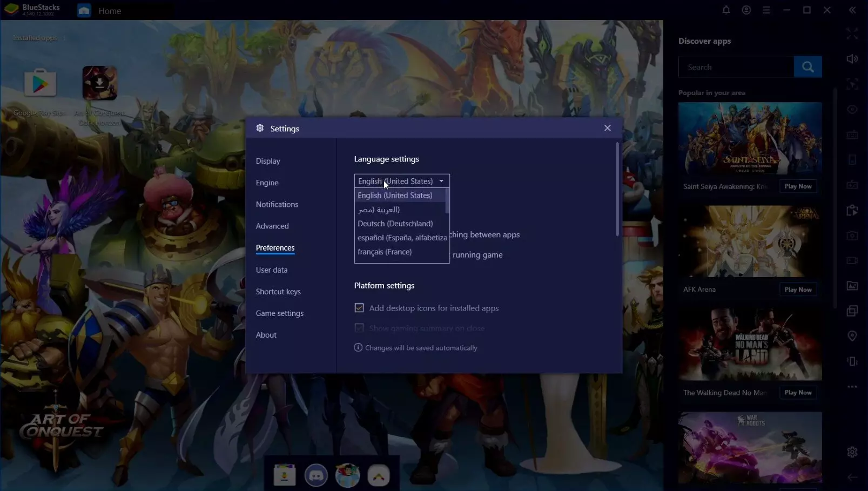Click the Discover apps search magnifier button

[808, 67]
